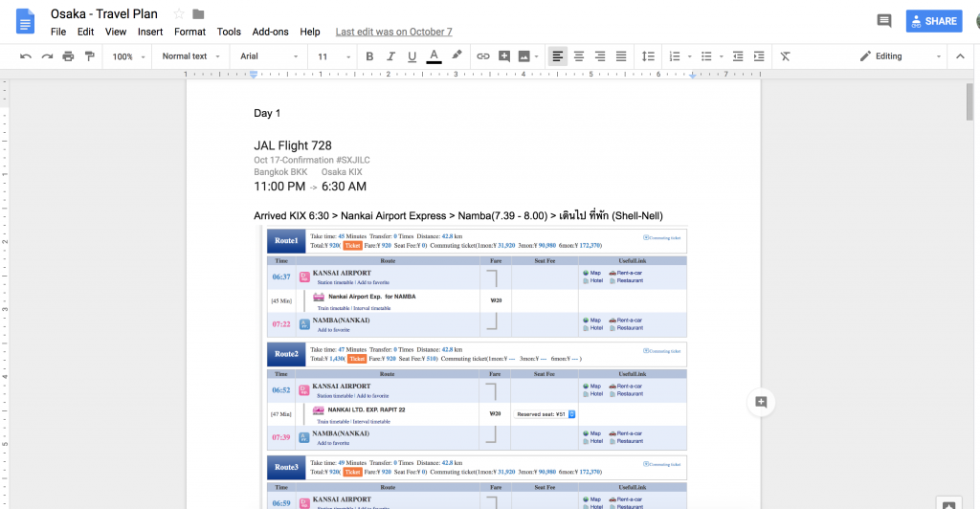Go to Docs home via blue logo
The width and height of the screenshot is (980, 509).
(x=24, y=21)
